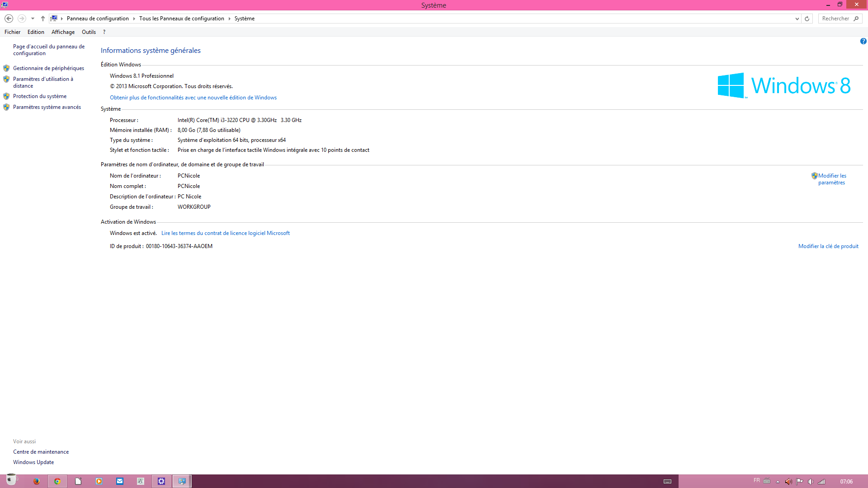Click the 'WORKGROUP' value
Screen dimensions: 868x488
click(194, 207)
